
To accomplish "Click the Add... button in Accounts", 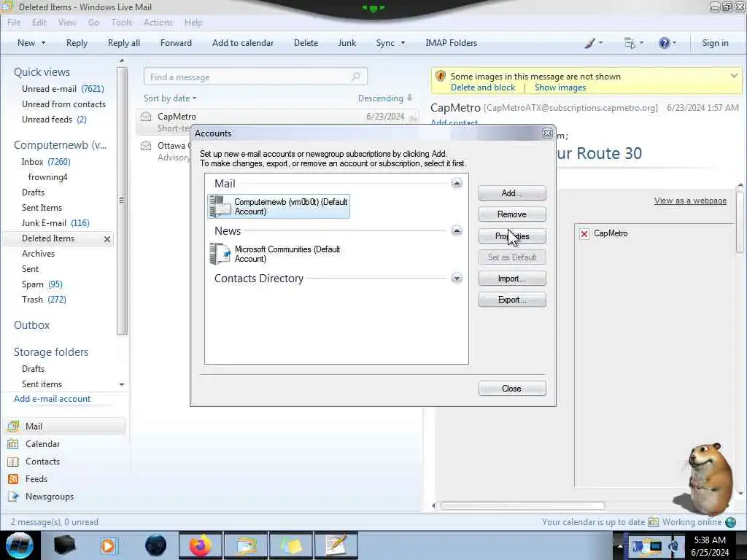I will click(512, 193).
